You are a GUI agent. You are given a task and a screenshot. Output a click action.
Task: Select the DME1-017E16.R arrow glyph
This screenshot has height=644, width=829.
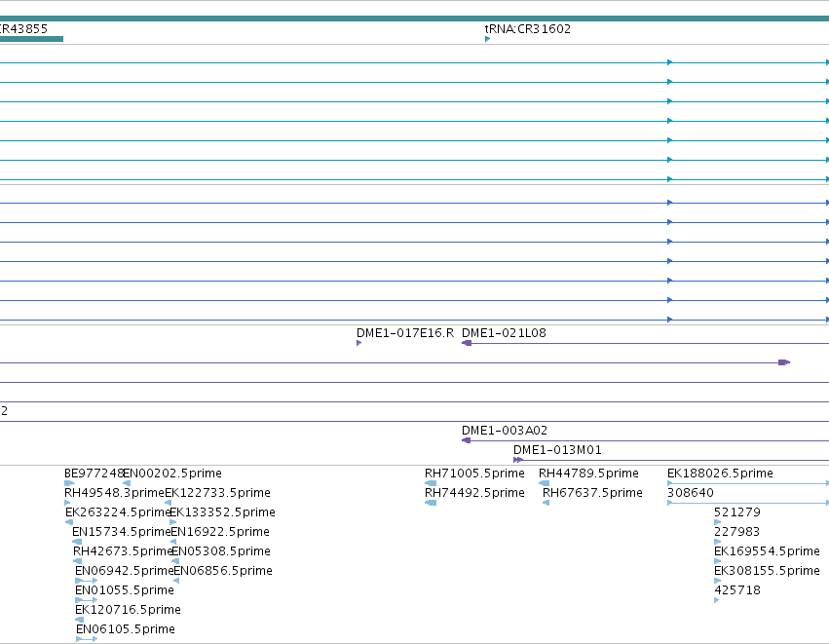[359, 343]
